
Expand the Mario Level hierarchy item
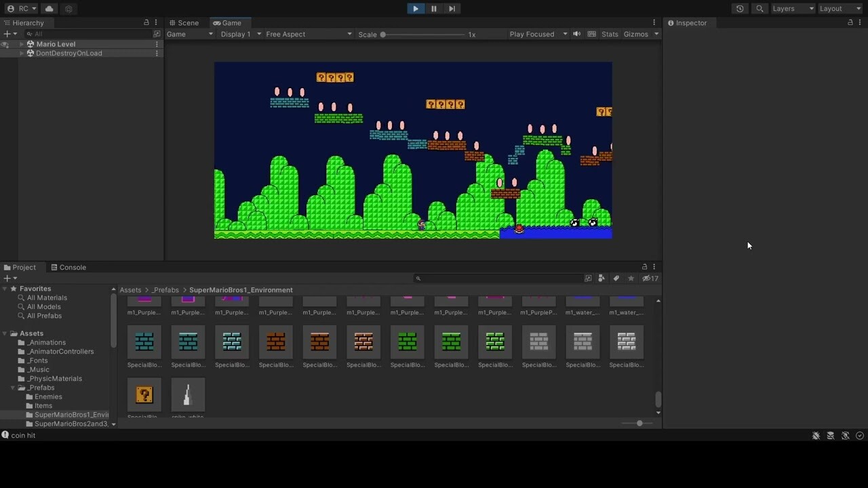click(x=21, y=43)
